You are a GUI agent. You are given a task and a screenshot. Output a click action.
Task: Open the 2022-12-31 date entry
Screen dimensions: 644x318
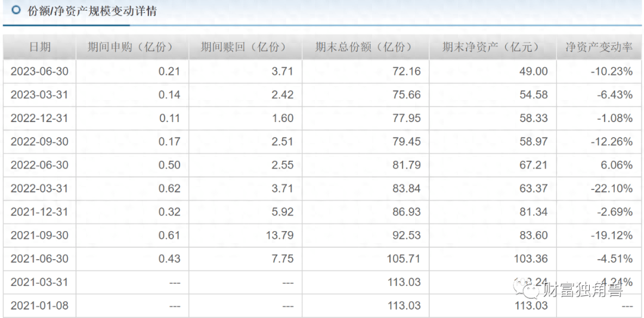tap(39, 118)
